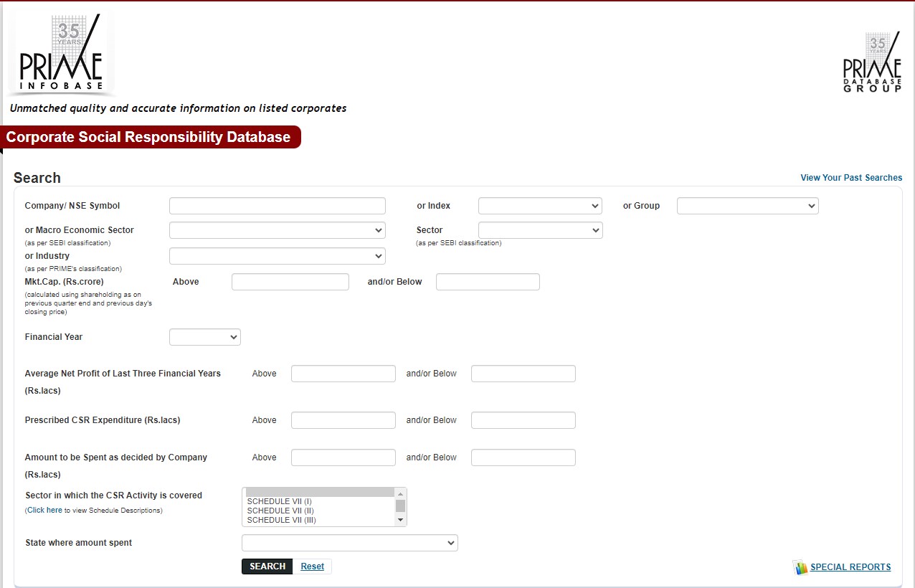This screenshot has height=588, width=915.
Task: Open State where amount spent dropdown
Action: [349, 543]
